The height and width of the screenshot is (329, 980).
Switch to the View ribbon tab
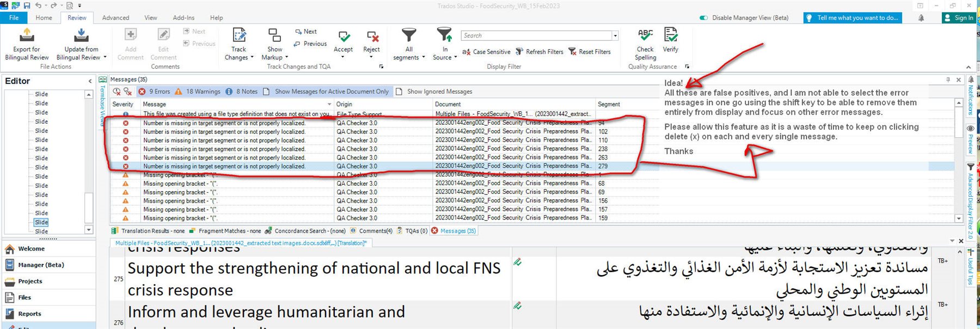point(151,18)
